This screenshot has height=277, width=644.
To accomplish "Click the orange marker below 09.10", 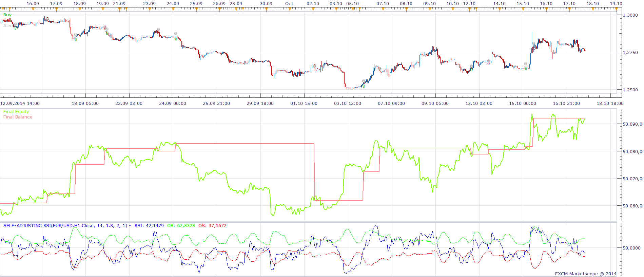I will coord(430,9).
